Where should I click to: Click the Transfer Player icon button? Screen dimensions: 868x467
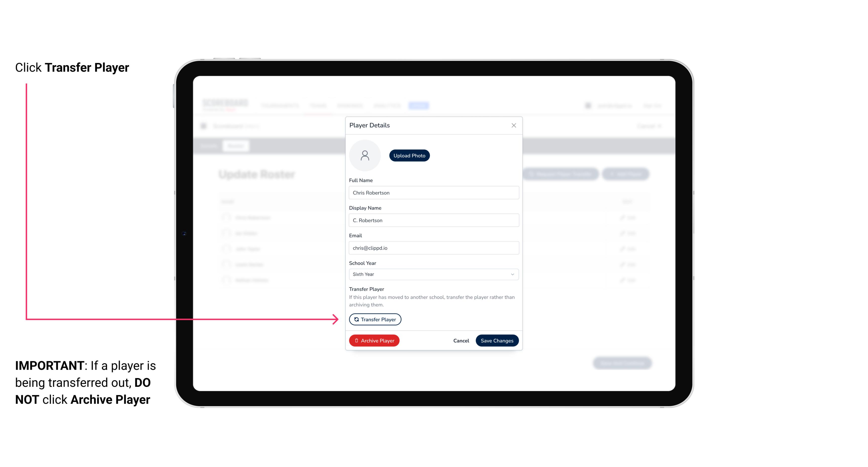click(x=375, y=319)
